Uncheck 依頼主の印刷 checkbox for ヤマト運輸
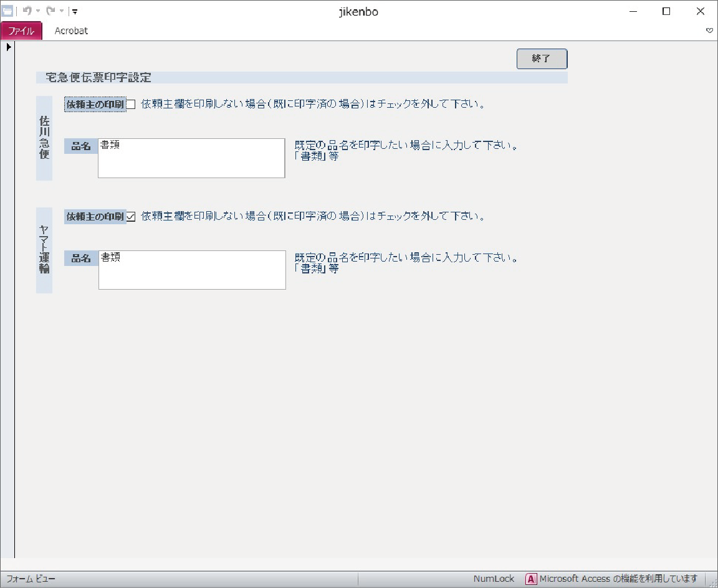718x588 pixels. (x=131, y=217)
